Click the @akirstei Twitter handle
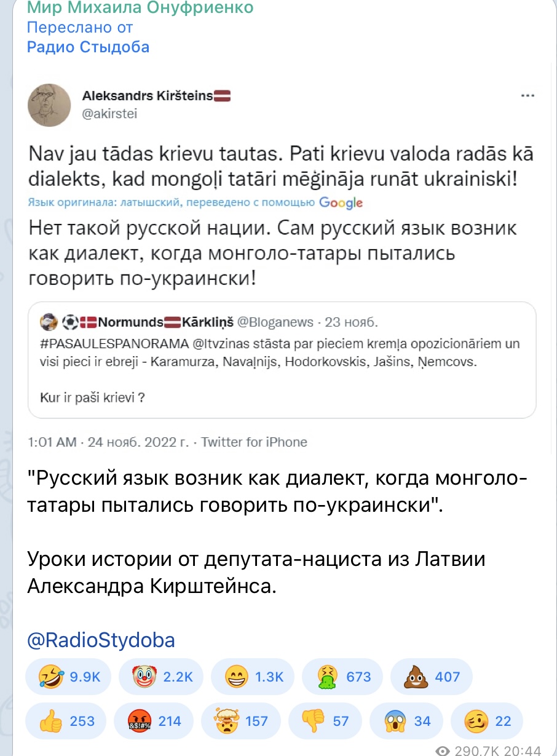The height and width of the screenshot is (756, 557). coord(110,113)
